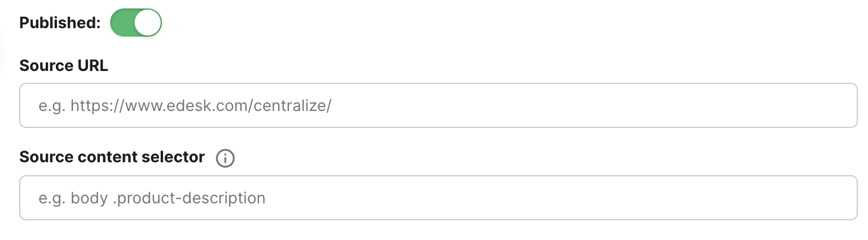Toggle the Published switch off
This screenshot has width=868, height=240.
pyautogui.click(x=136, y=23)
